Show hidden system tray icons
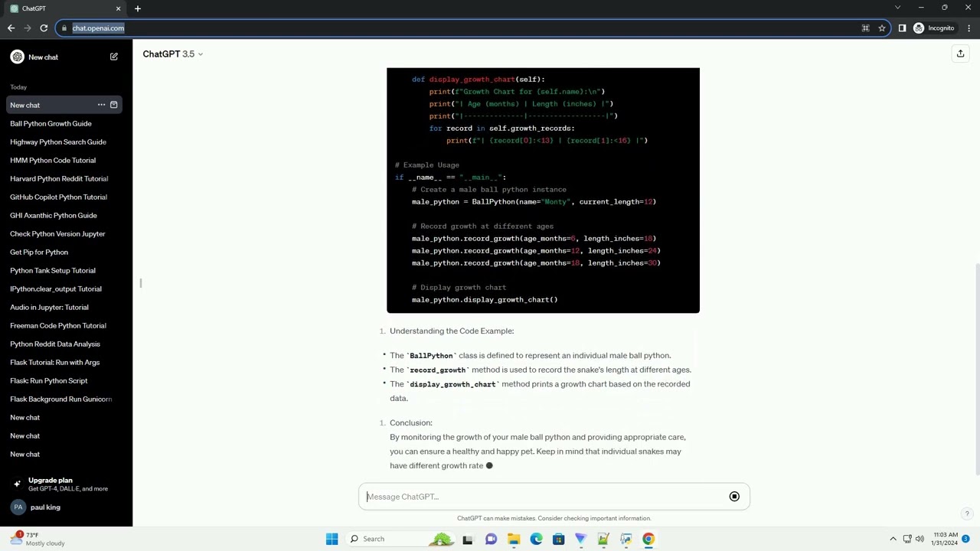The width and height of the screenshot is (980, 551). click(x=893, y=539)
